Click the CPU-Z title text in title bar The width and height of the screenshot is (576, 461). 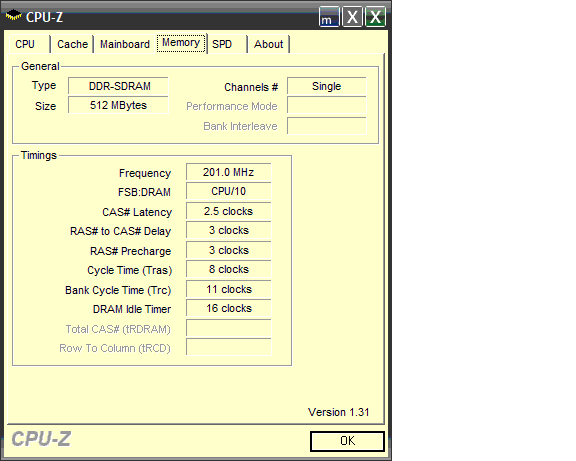(44, 17)
